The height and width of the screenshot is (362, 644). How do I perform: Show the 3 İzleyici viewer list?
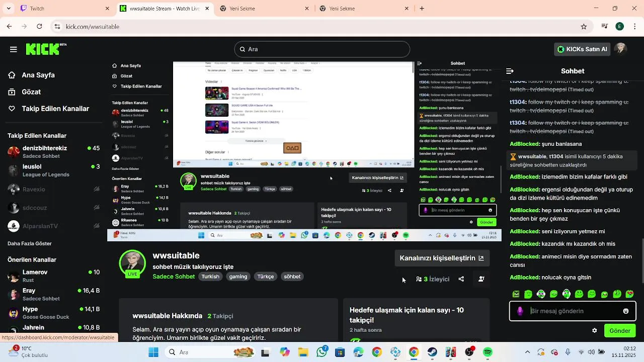pos(433,279)
